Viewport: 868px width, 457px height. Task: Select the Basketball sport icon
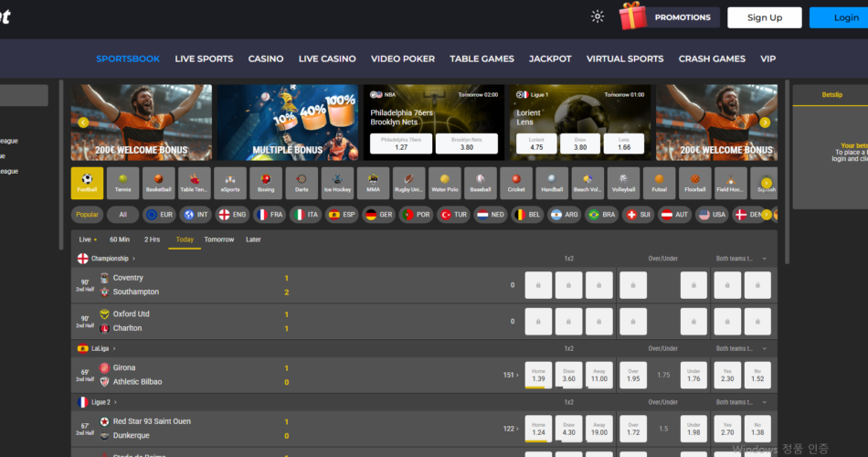158,183
